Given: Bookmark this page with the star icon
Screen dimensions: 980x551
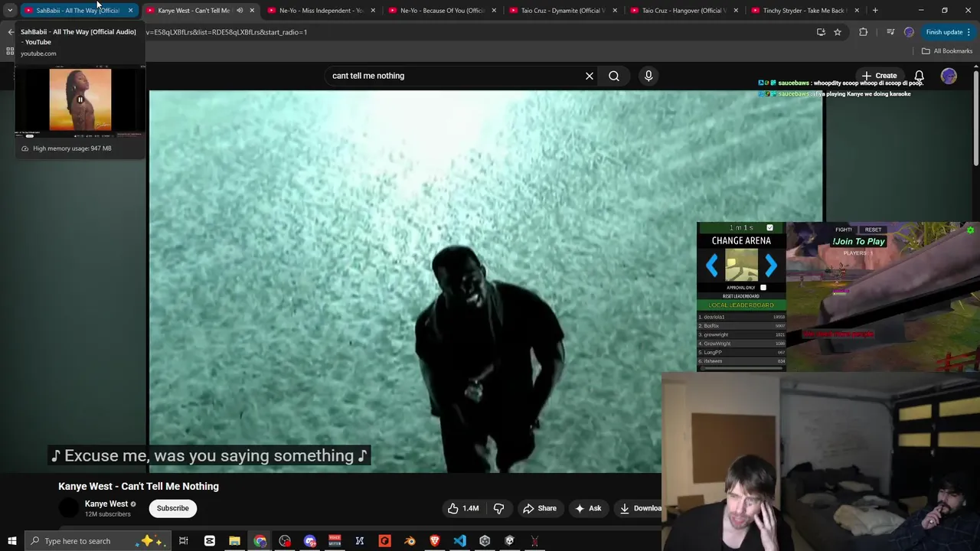Looking at the screenshot, I should (x=838, y=32).
